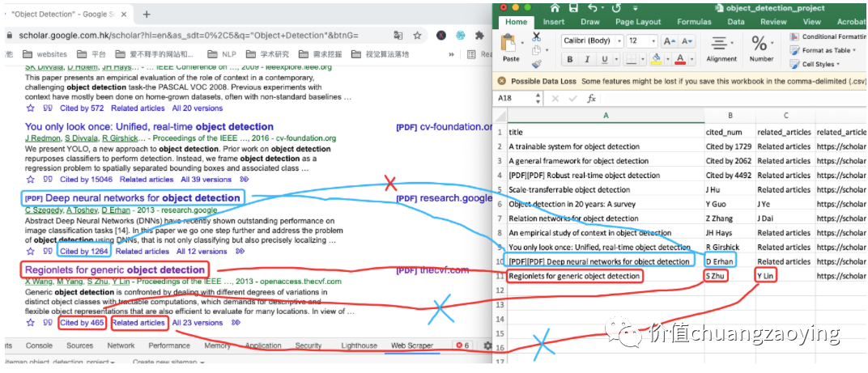
Task: Click the formula bar confirm checkmark icon
Action: (573, 99)
